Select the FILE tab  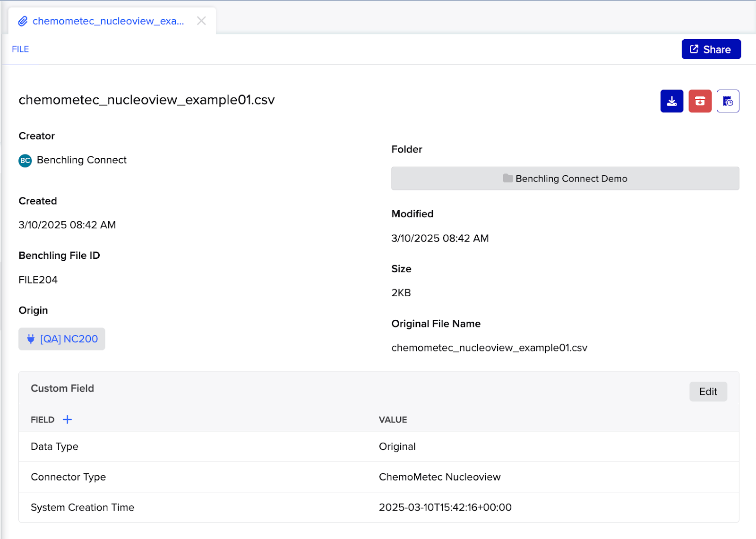coord(20,49)
